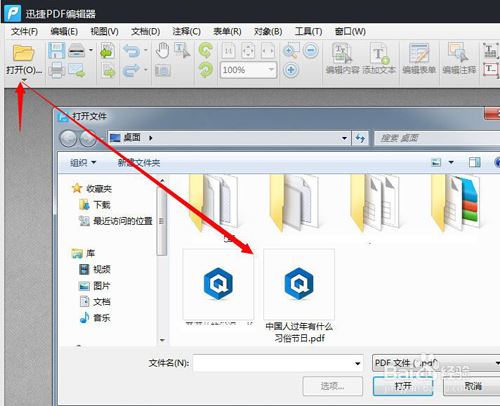This screenshot has width=500, height=406.
Task: Click the Add Text tool icon
Action: pos(379,58)
